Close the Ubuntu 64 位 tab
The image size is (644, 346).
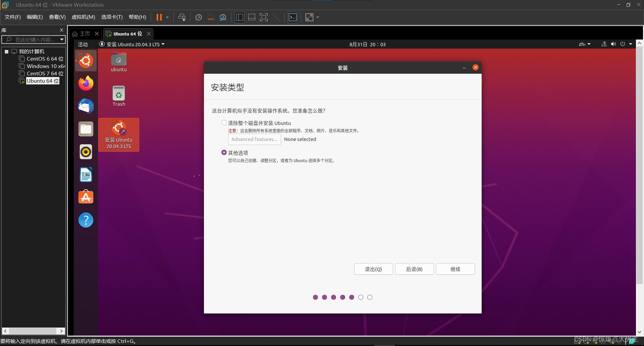(x=149, y=34)
